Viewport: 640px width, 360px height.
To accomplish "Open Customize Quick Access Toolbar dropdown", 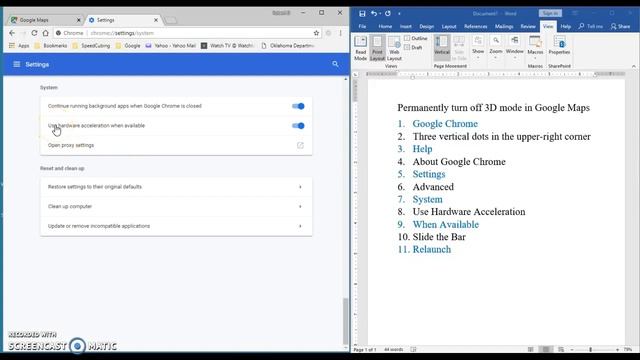I will tap(399, 13).
